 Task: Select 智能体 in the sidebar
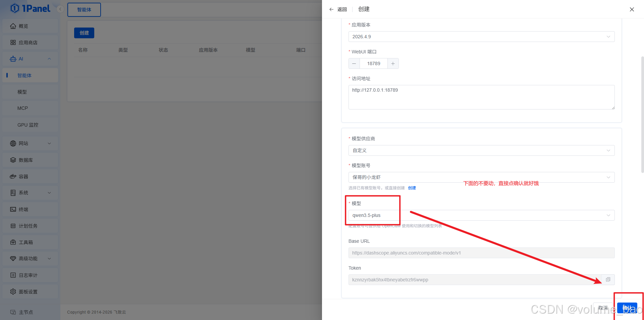click(30, 76)
